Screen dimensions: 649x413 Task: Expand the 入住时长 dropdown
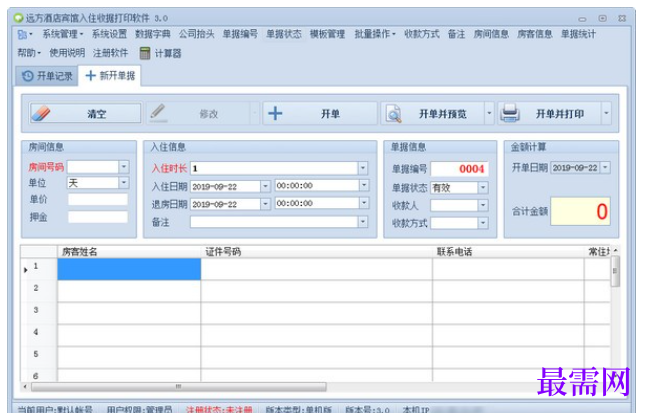click(363, 168)
